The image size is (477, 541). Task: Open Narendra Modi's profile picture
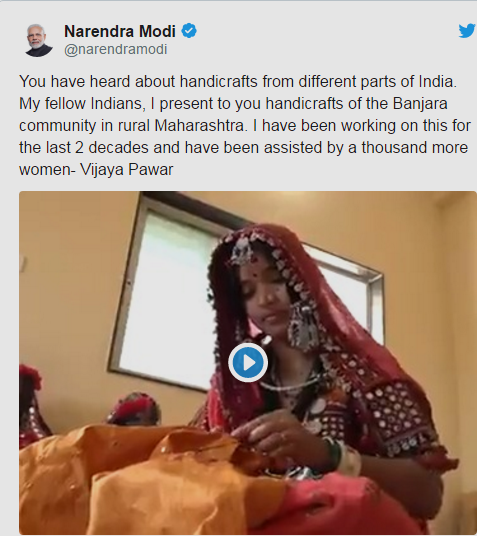[x=38, y=40]
